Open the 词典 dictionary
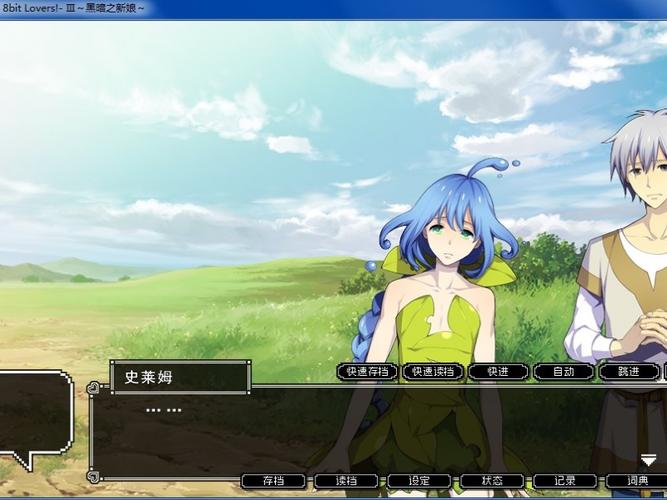This screenshot has height=500, width=667. pyautogui.click(x=637, y=481)
